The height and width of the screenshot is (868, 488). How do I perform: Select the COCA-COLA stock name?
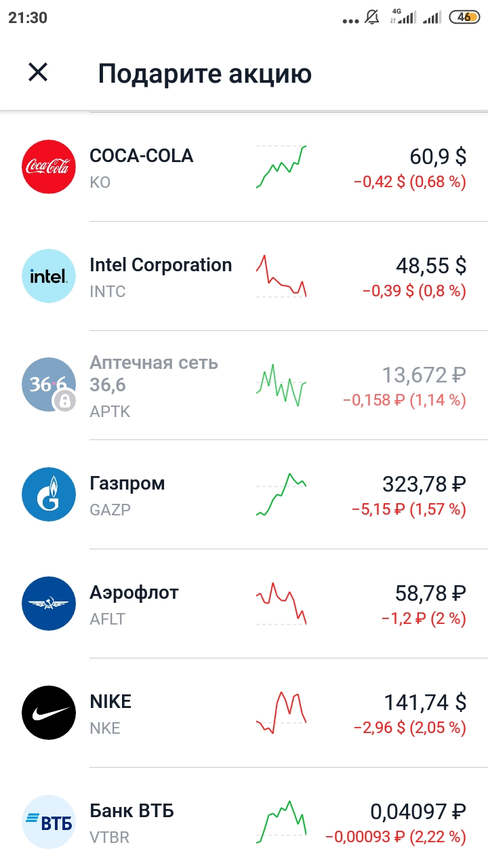coord(142,156)
